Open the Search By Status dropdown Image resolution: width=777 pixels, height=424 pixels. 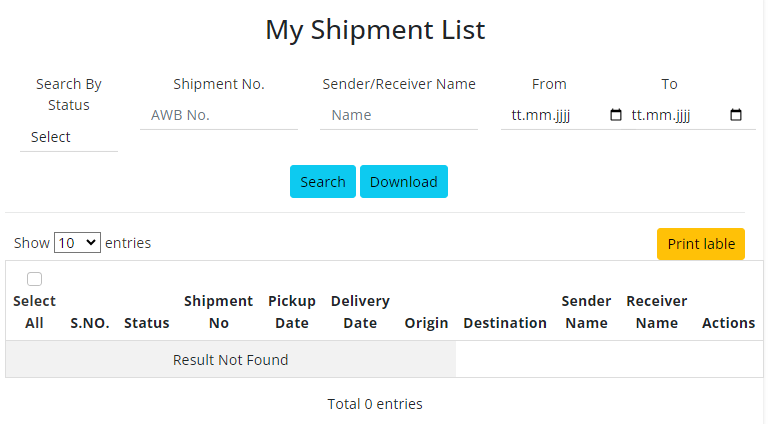click(x=69, y=137)
